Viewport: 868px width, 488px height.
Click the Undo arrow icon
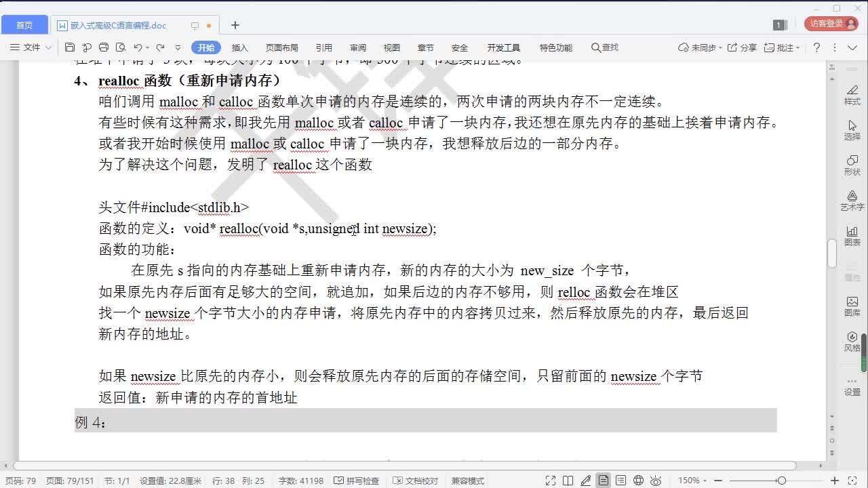[138, 47]
